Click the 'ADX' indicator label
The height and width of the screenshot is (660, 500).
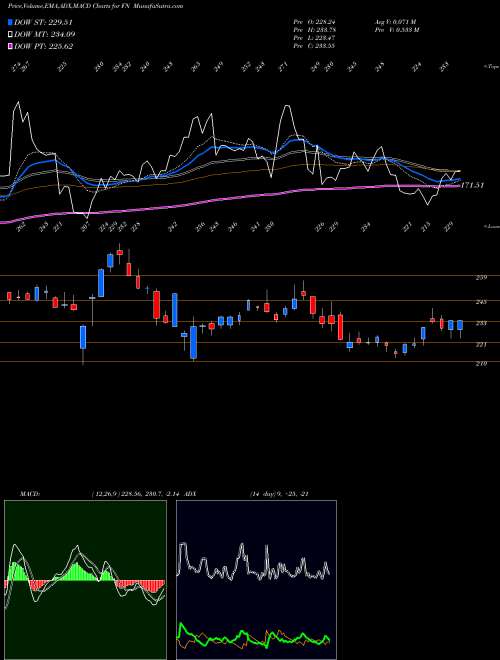click(x=192, y=493)
